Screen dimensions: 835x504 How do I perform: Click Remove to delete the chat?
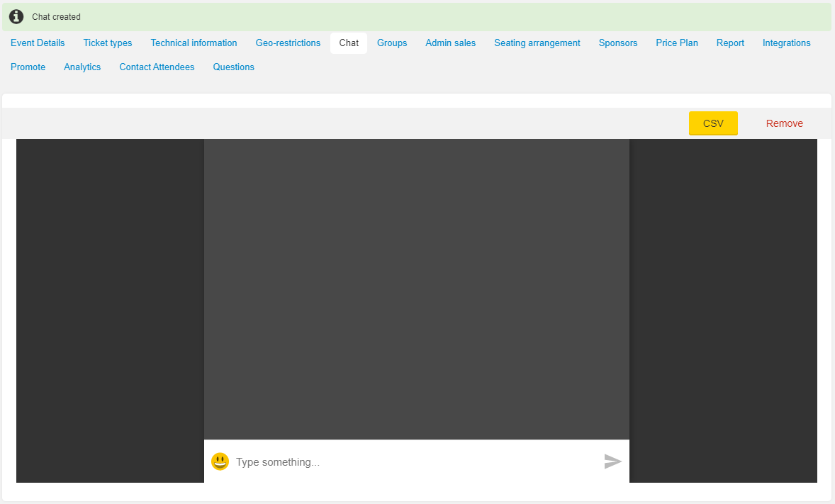pyautogui.click(x=785, y=123)
